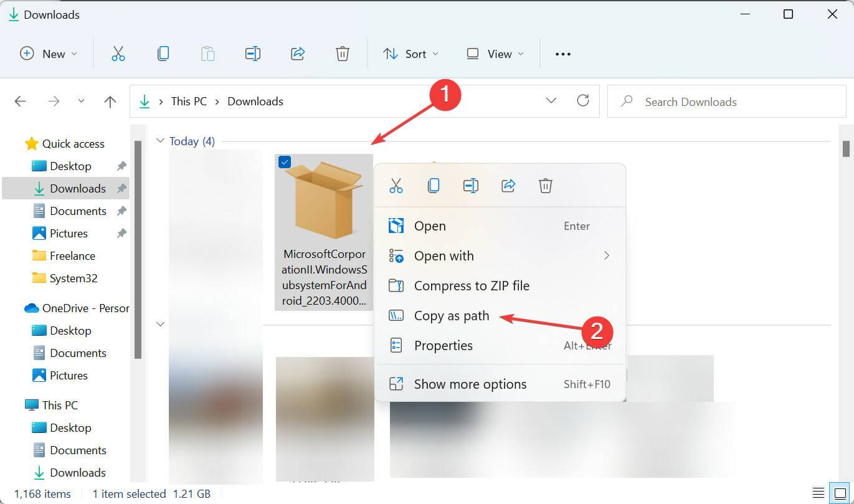This screenshot has height=504, width=854.
Task: Open the Sort dropdown
Action: pyautogui.click(x=410, y=54)
